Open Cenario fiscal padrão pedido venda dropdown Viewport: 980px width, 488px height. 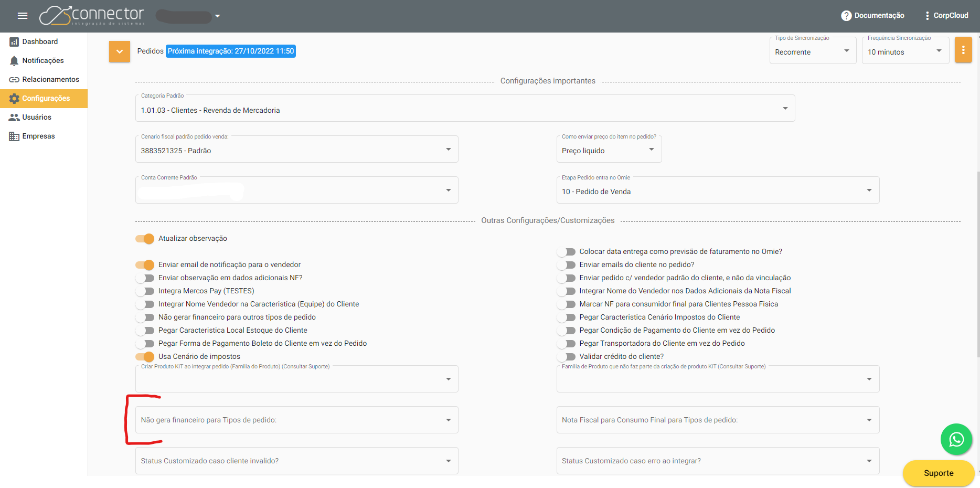tap(296, 150)
